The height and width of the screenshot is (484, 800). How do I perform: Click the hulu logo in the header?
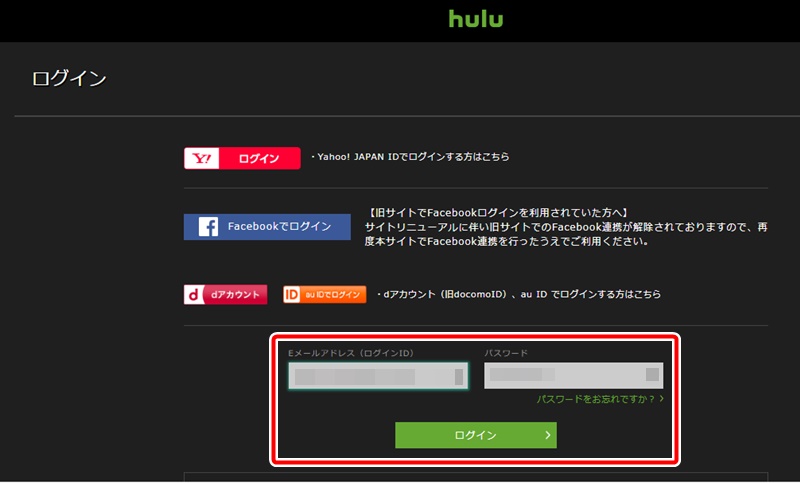point(476,19)
